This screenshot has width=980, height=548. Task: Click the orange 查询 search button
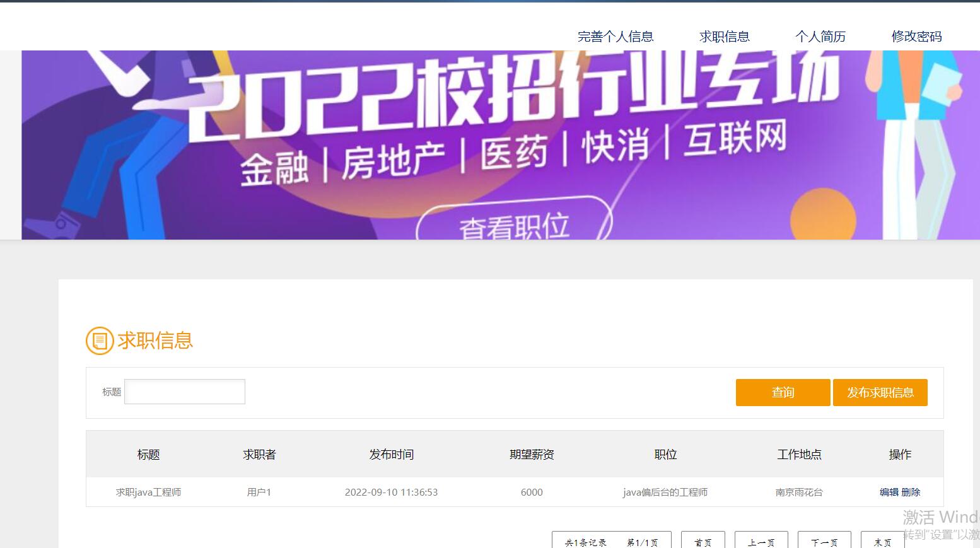tap(783, 392)
